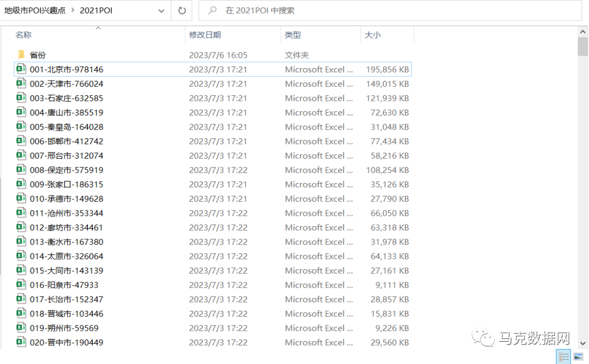Select the 地级市POI兴趣点 breadcrumb

click(34, 10)
